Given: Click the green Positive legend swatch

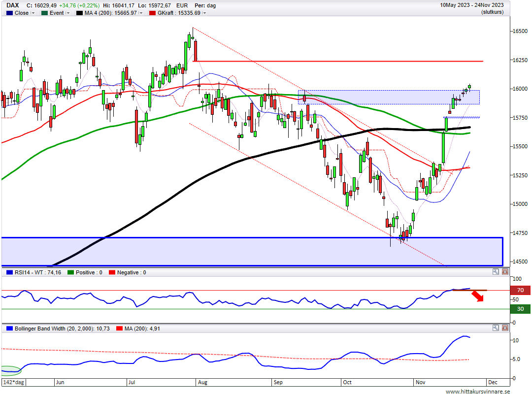Looking at the screenshot, I should coord(70,272).
